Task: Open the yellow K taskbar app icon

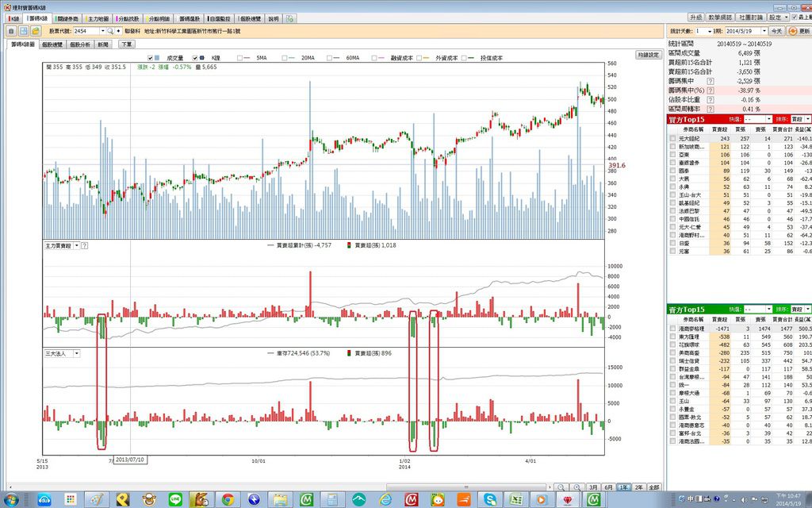Action: (123, 500)
